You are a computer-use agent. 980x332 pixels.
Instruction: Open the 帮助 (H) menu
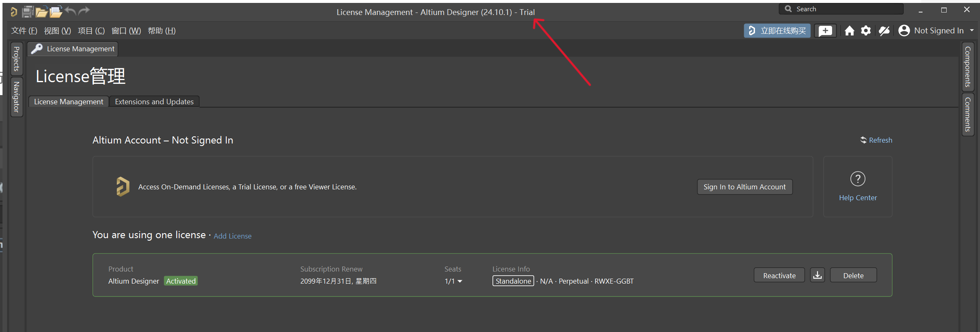[x=162, y=31]
